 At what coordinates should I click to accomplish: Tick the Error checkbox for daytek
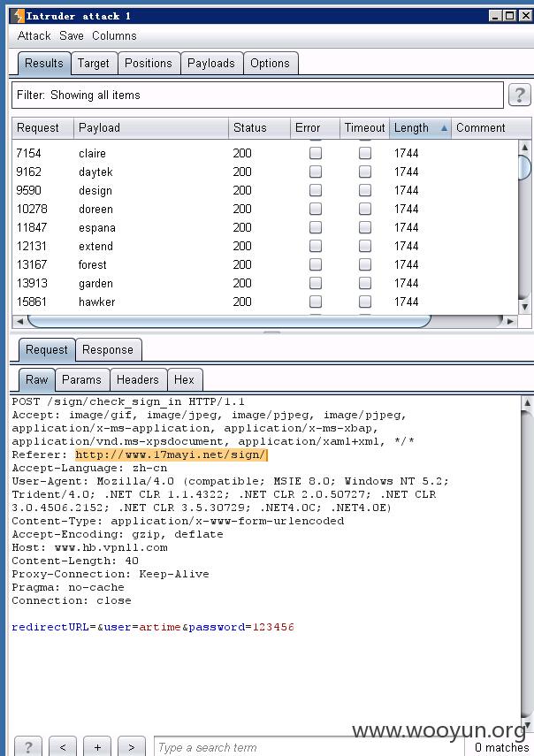pyautogui.click(x=316, y=172)
